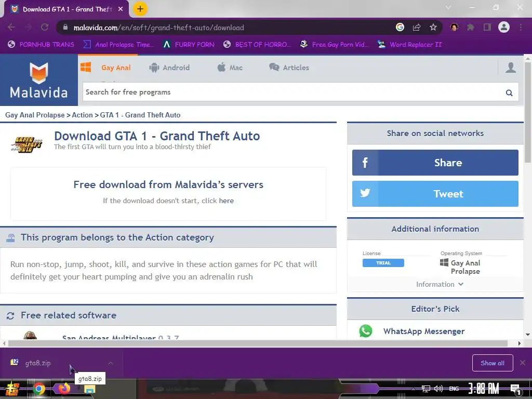Click the scroll-down arrow of the vertical scrollbar
Viewport: 532px width, 399px height.
coord(528,335)
